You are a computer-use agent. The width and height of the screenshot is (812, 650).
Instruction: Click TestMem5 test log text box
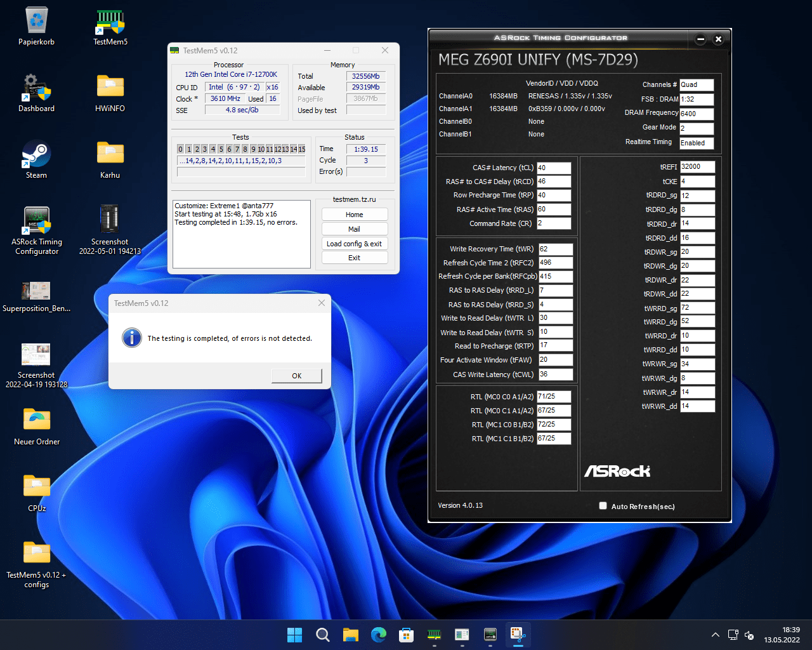tap(242, 234)
